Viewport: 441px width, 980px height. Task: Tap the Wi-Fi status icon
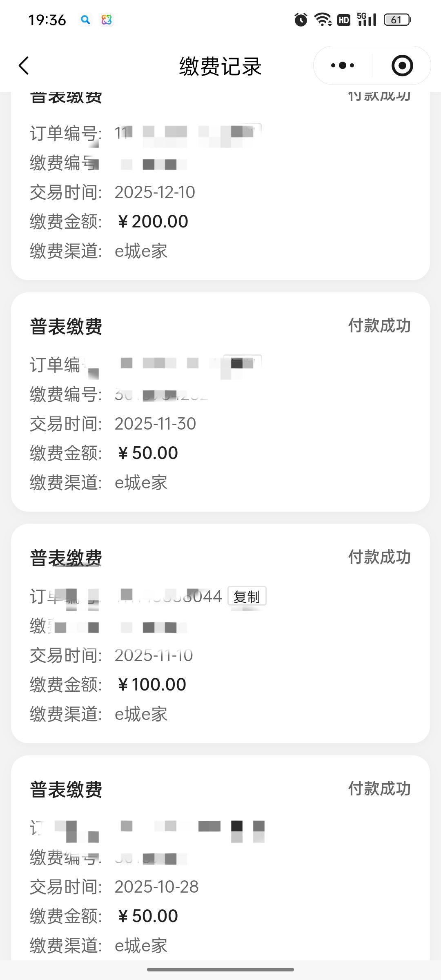click(323, 20)
